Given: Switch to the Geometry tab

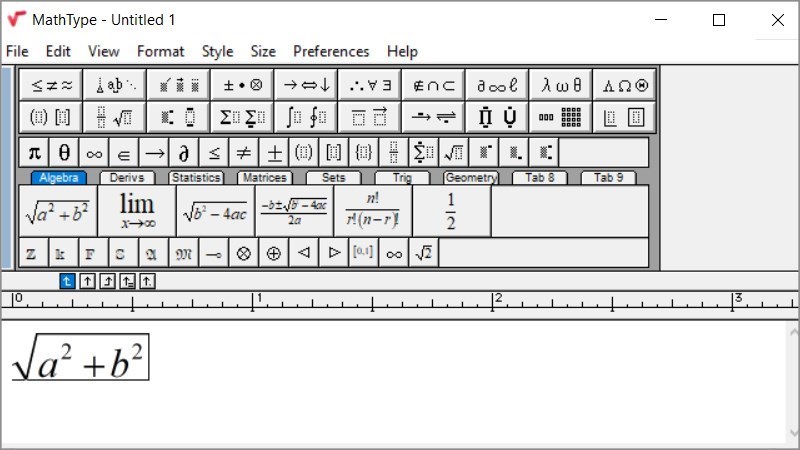Looking at the screenshot, I should click(471, 178).
